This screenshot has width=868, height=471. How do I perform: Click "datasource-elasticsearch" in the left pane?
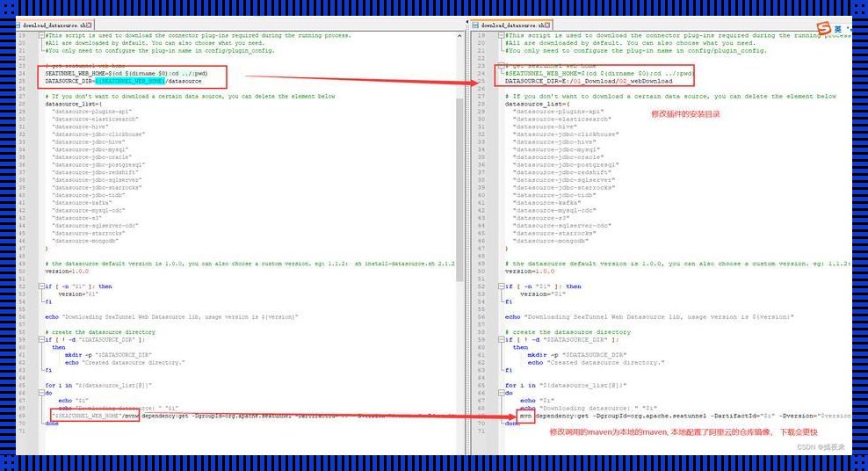point(95,119)
